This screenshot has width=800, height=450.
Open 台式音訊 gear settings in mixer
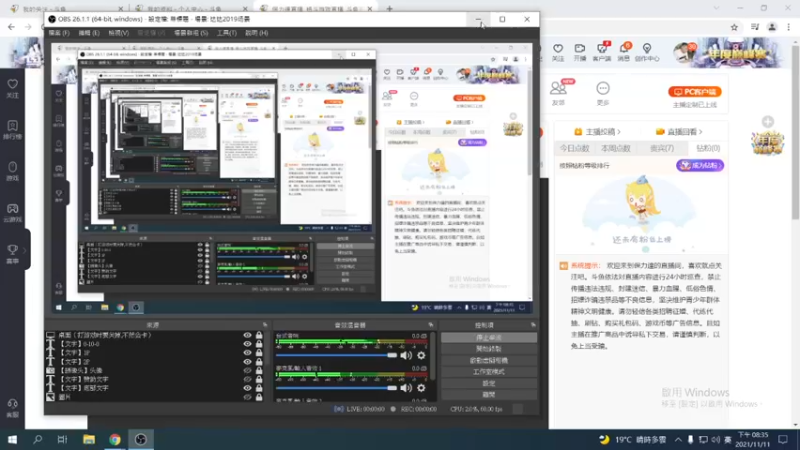(x=421, y=355)
